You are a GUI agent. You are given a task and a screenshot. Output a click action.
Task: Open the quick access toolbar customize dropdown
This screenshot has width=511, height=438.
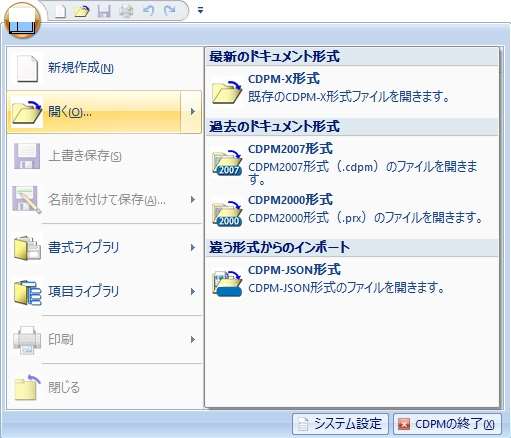(x=200, y=10)
